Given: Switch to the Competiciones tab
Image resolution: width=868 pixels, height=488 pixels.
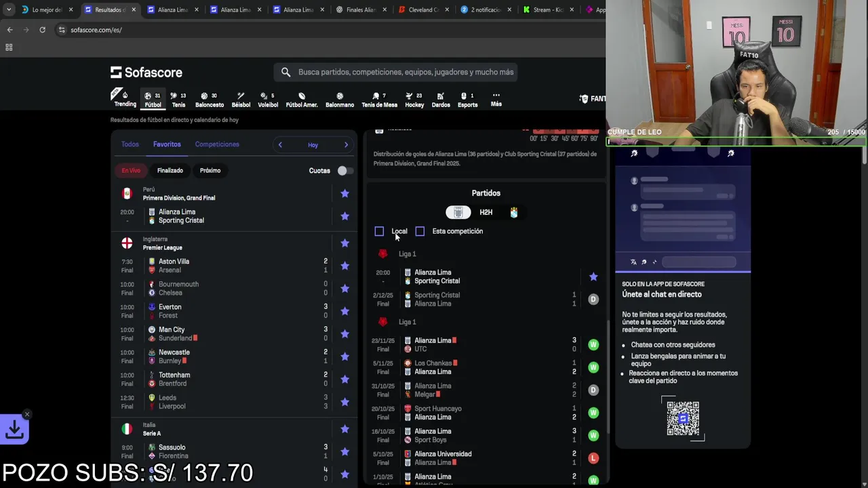Looking at the screenshot, I should pos(217,144).
